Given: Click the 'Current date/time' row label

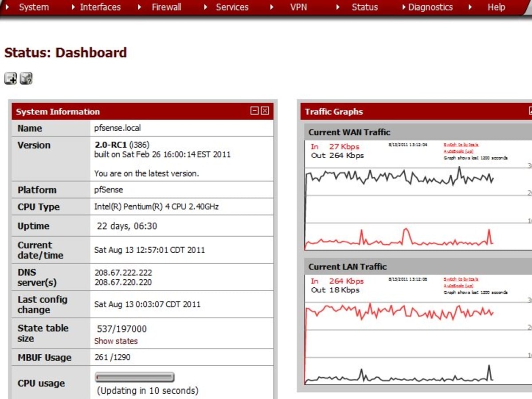Looking at the screenshot, I should click(40, 250).
